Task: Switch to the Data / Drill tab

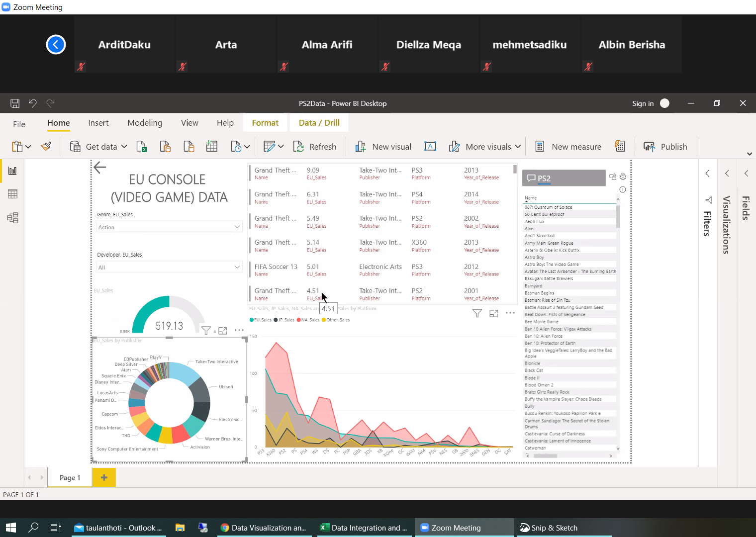Action: coord(319,123)
